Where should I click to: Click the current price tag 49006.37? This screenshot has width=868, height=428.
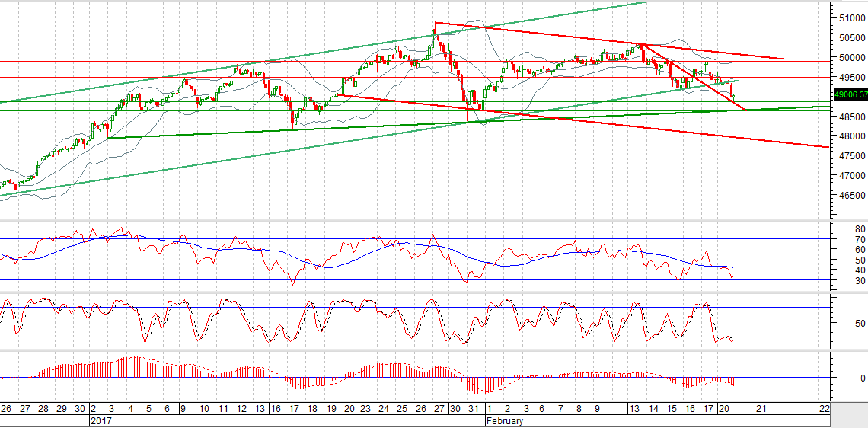point(850,95)
